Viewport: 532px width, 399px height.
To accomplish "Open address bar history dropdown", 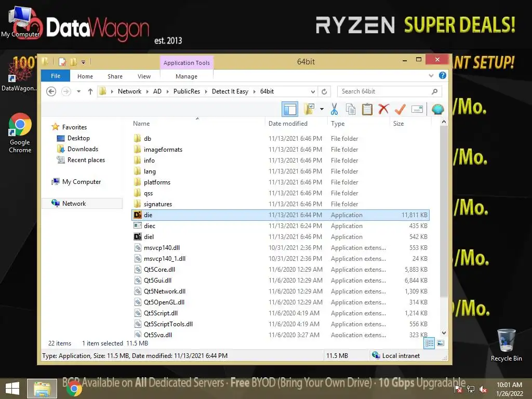I will (313, 91).
